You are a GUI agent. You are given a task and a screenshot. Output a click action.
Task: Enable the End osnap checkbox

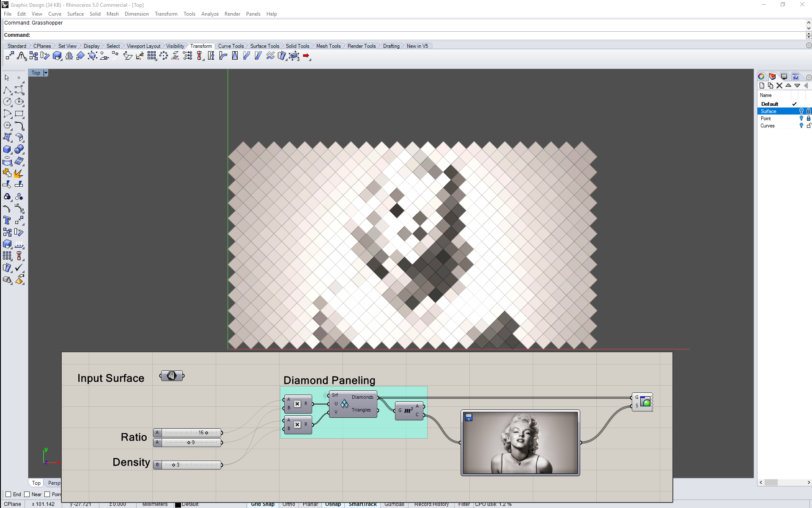[x=8, y=494]
